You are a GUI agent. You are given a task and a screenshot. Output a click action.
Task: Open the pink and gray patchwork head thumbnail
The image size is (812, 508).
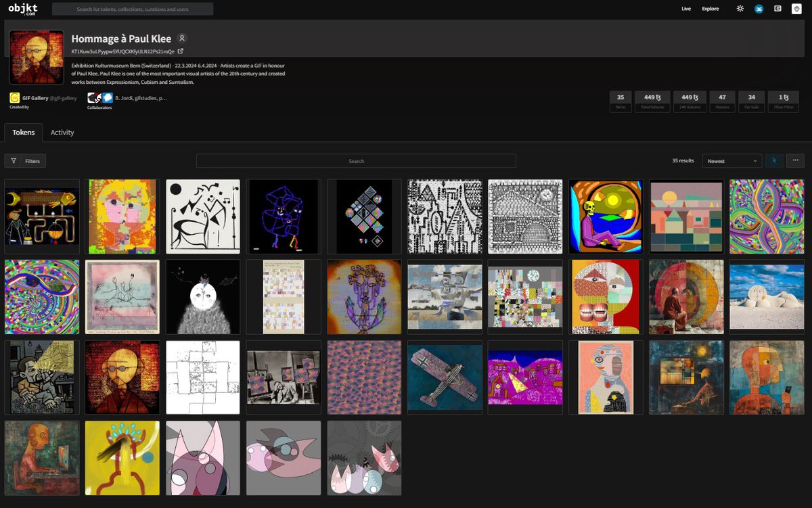[606, 377]
